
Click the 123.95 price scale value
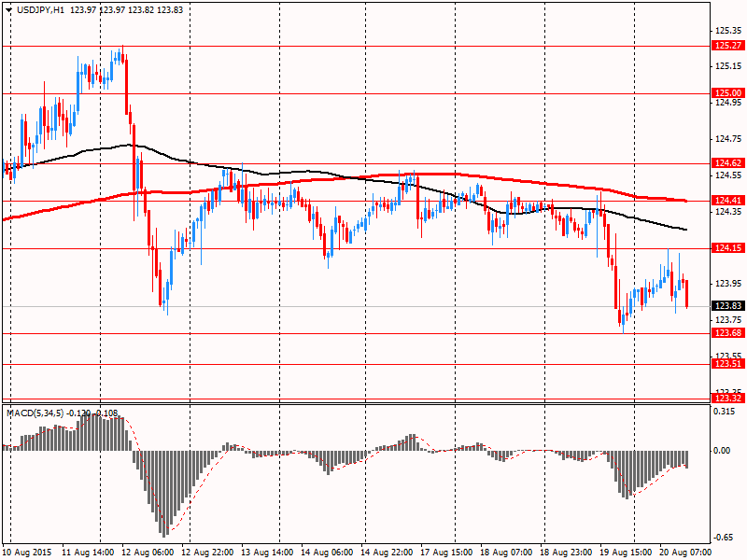(728, 284)
